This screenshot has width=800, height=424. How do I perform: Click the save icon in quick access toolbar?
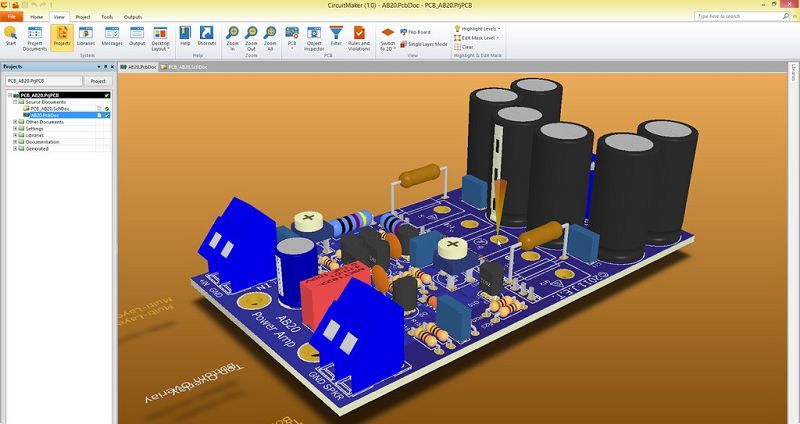point(24,5)
